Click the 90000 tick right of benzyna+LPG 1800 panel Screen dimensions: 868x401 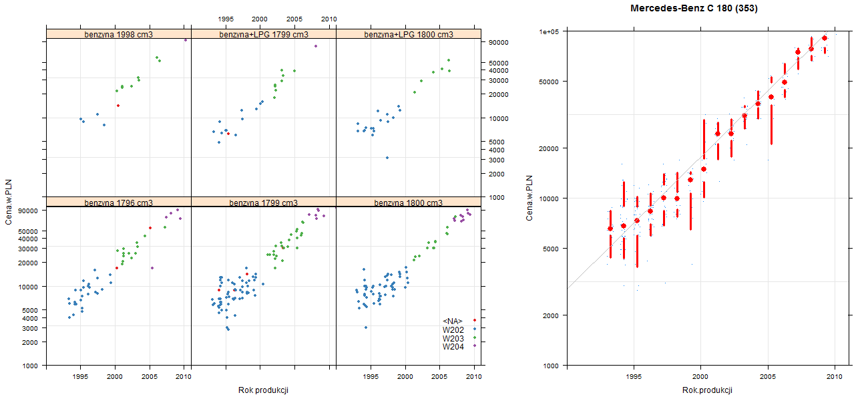click(x=499, y=42)
